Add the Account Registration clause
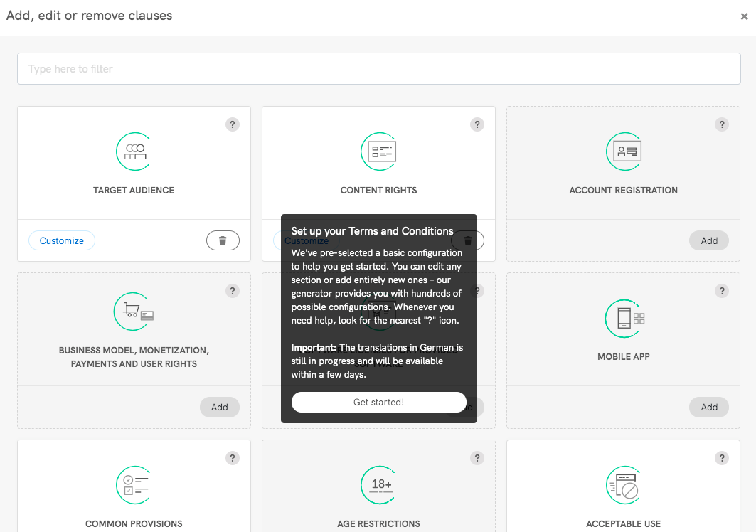The height and width of the screenshot is (532, 756). [x=709, y=241]
